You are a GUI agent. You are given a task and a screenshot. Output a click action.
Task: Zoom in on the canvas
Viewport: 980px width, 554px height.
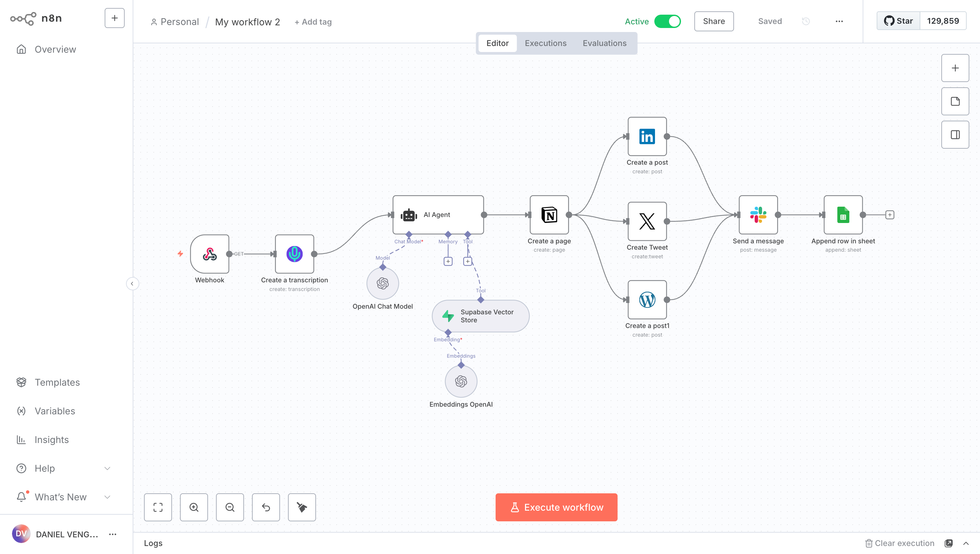pos(194,507)
